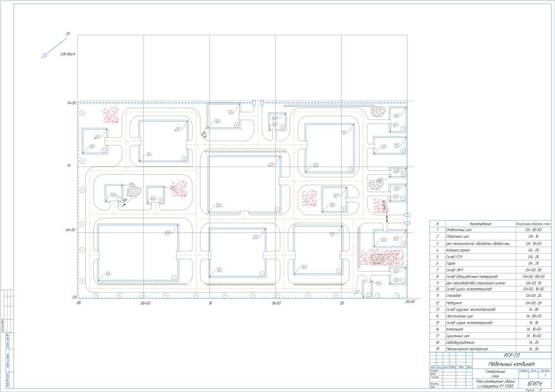Click coordinates cell '1А, 0Б' in row 13
555x392 pixels.
pos(533,310)
